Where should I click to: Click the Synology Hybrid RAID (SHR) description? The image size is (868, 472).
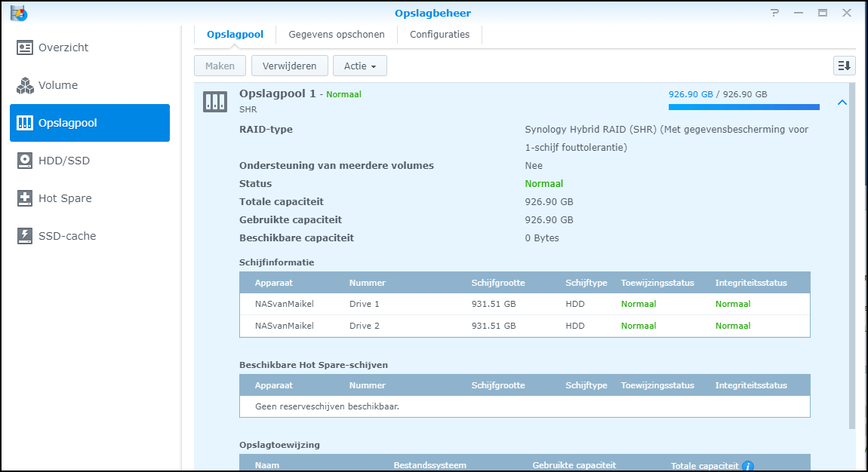pyautogui.click(x=666, y=138)
